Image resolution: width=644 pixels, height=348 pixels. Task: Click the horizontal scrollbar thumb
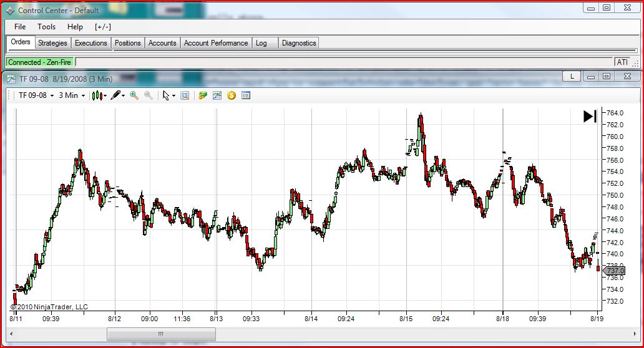[161, 334]
